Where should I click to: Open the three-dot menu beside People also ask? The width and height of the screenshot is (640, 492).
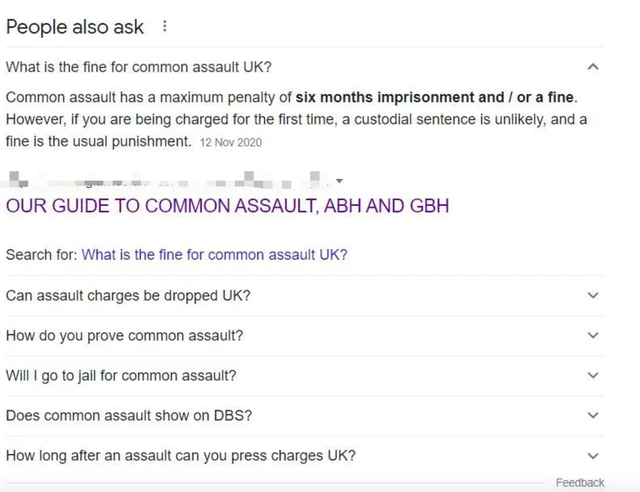coord(165,27)
